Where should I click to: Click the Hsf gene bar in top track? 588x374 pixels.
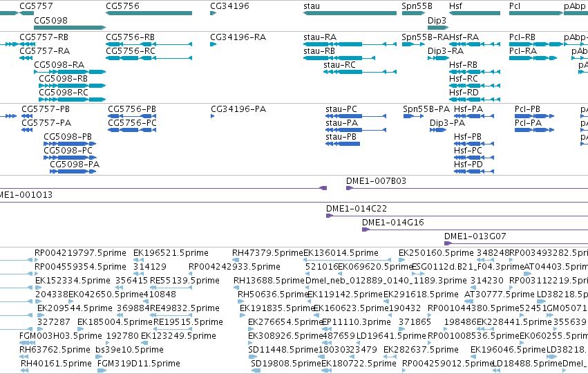click(x=475, y=13)
